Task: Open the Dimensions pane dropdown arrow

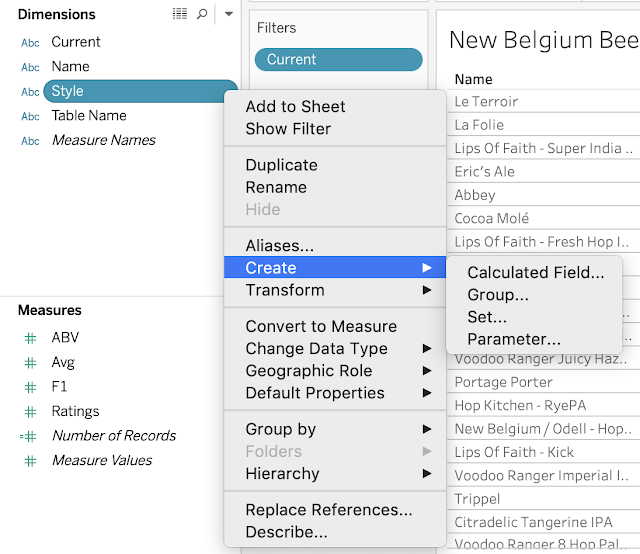Action: [228, 14]
